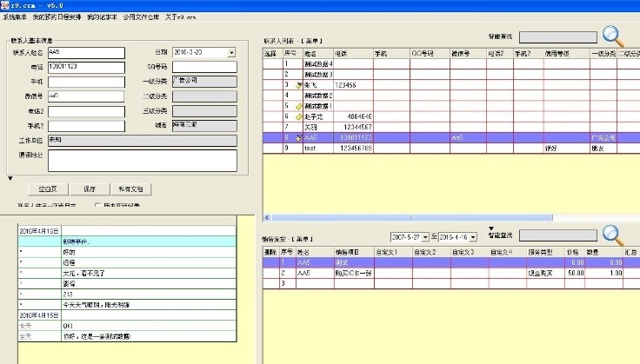This screenshot has width=640, height=364.
Task: Open the 系统菜单 menu
Action: 15,17
